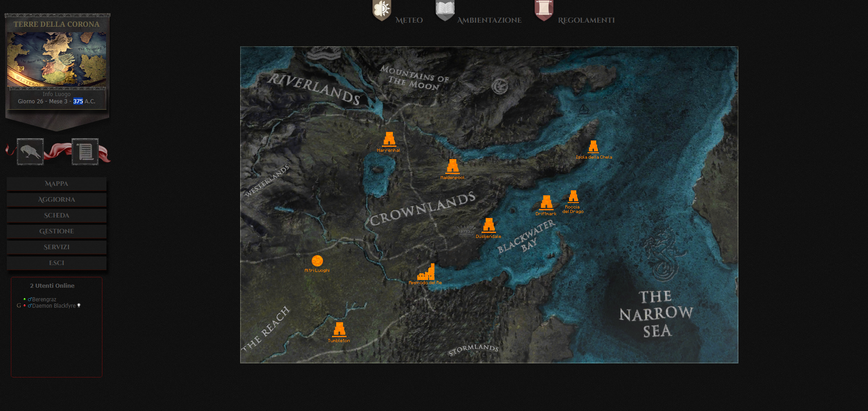Select the Isola della Chela marker
The width and height of the screenshot is (868, 411).
[x=593, y=146]
